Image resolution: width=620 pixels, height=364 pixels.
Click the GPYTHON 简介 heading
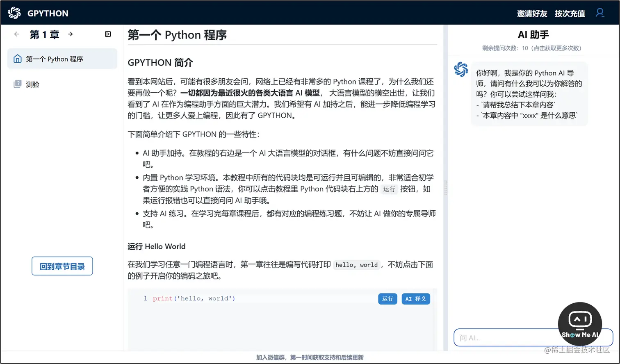pos(160,63)
